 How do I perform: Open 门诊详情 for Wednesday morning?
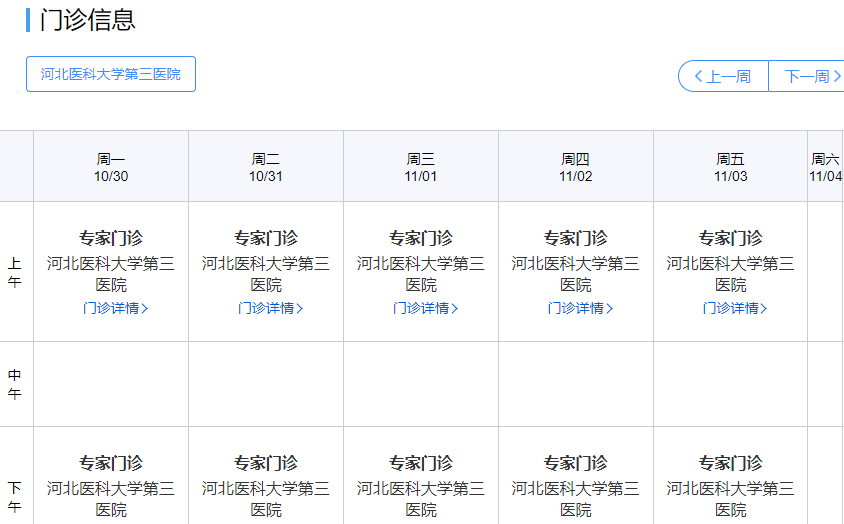pyautogui.click(x=425, y=308)
